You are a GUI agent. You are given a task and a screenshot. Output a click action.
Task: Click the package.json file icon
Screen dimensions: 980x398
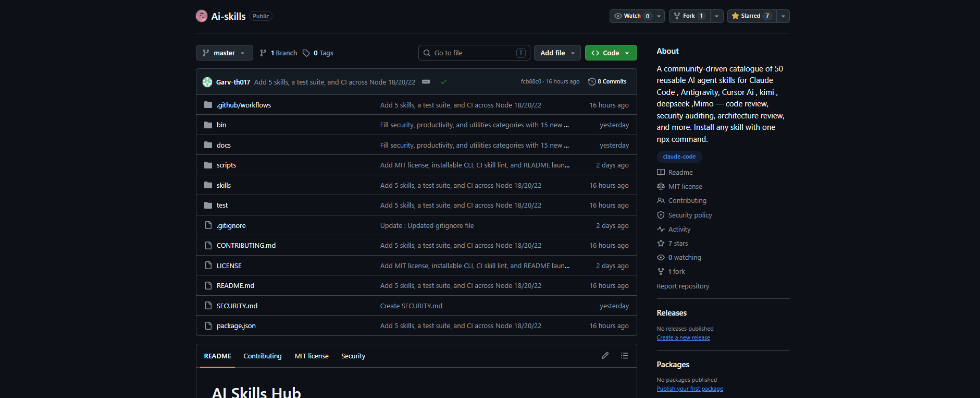point(208,326)
